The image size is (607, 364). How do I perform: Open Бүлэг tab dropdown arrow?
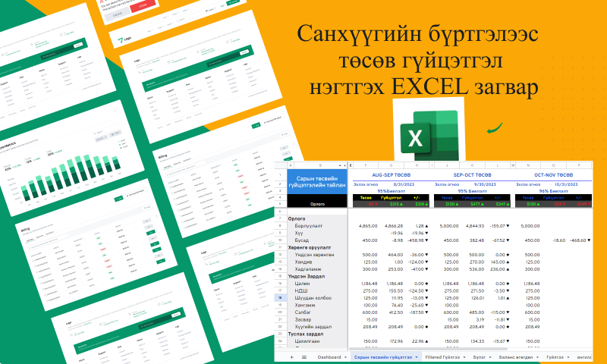(x=490, y=357)
